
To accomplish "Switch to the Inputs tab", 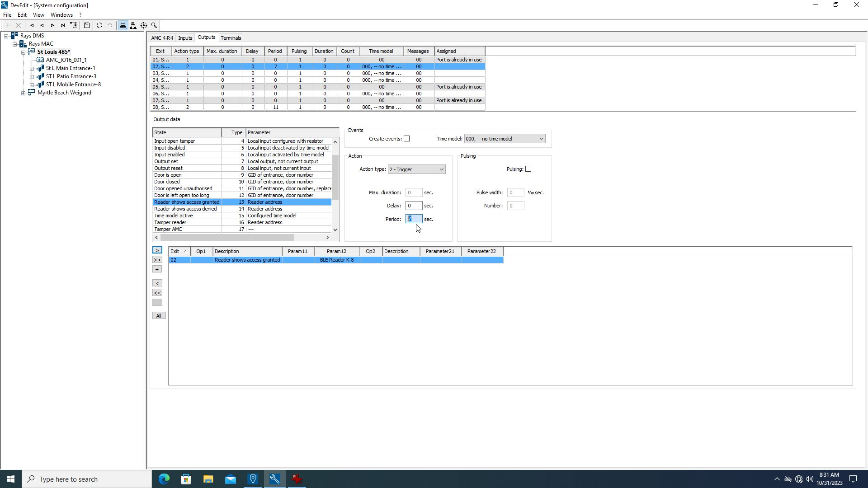I will tap(185, 38).
